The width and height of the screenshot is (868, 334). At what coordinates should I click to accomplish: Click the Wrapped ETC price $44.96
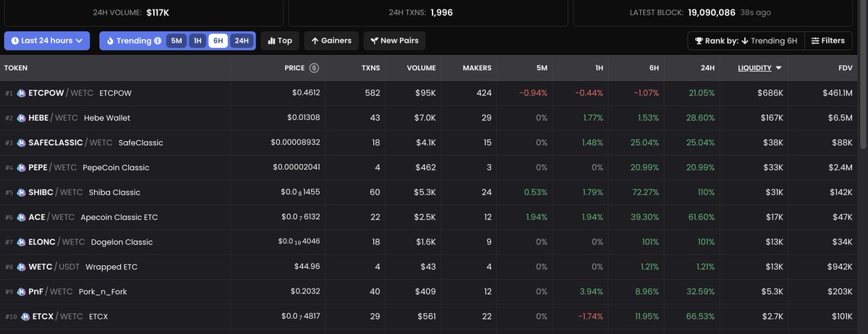click(308, 267)
